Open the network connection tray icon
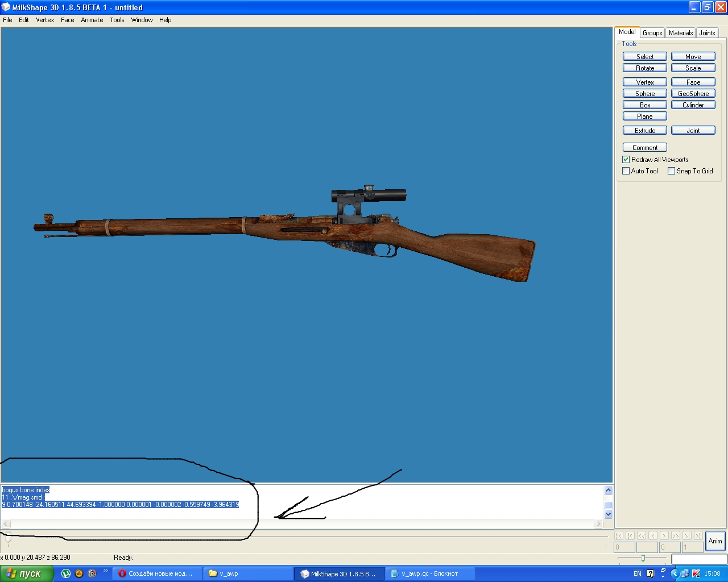Viewport: 728px width, 582px height. click(x=685, y=573)
